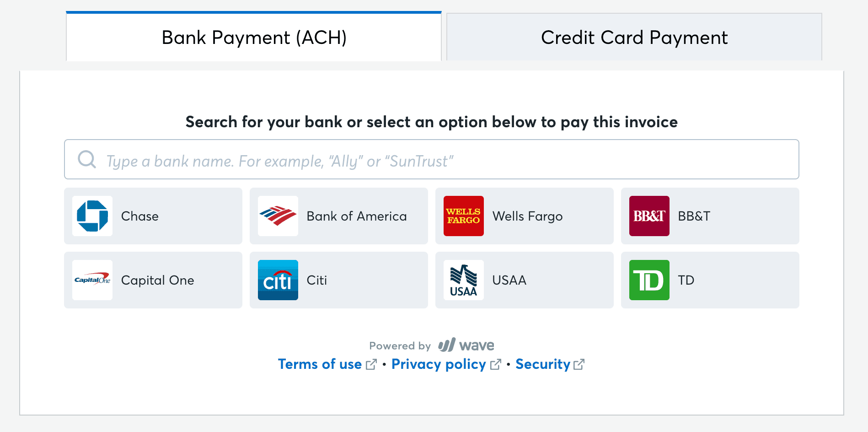Switch to the Credit Card Payment tab
The height and width of the screenshot is (432, 868).
(634, 37)
